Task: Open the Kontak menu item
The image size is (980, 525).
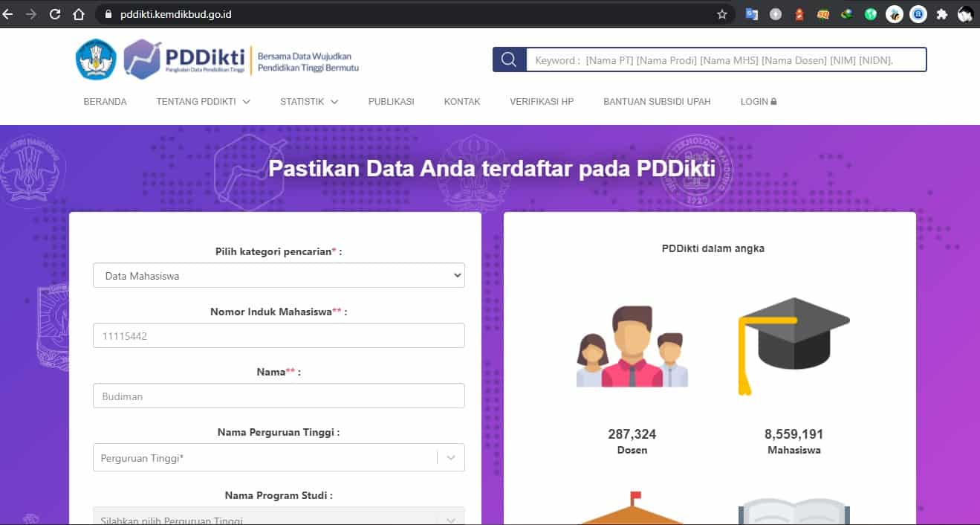Action: (462, 102)
